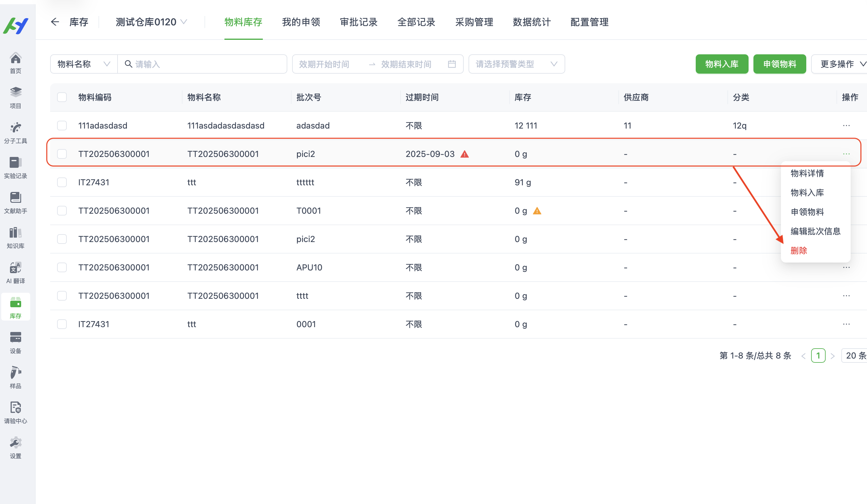Toggle the select-all checkbox in table header

coord(62,97)
